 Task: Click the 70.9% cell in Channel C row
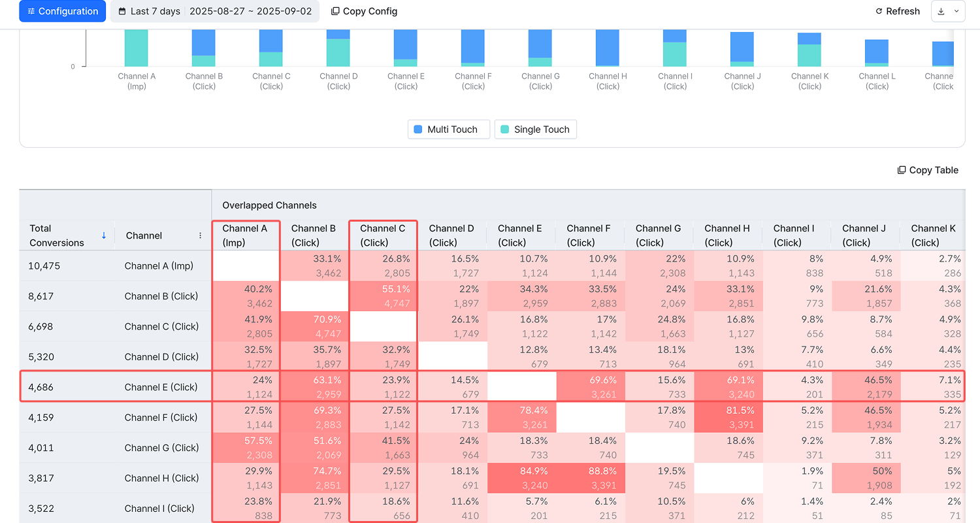(x=315, y=326)
